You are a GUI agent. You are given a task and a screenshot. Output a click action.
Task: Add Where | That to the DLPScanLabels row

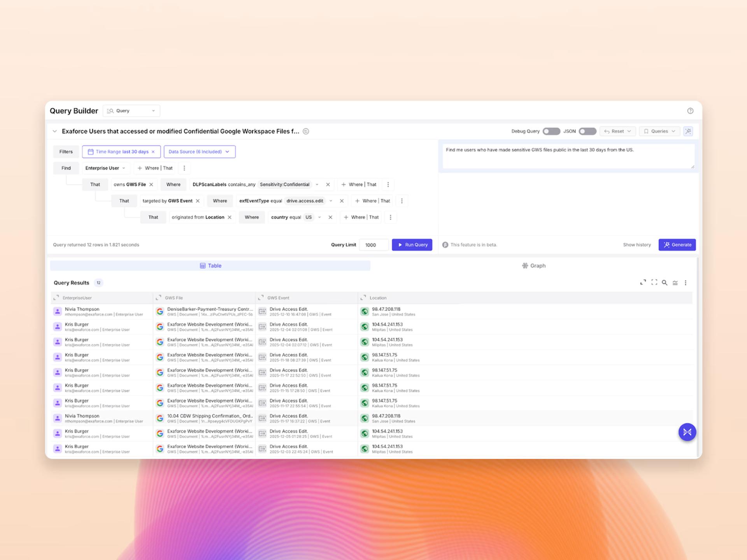click(359, 185)
